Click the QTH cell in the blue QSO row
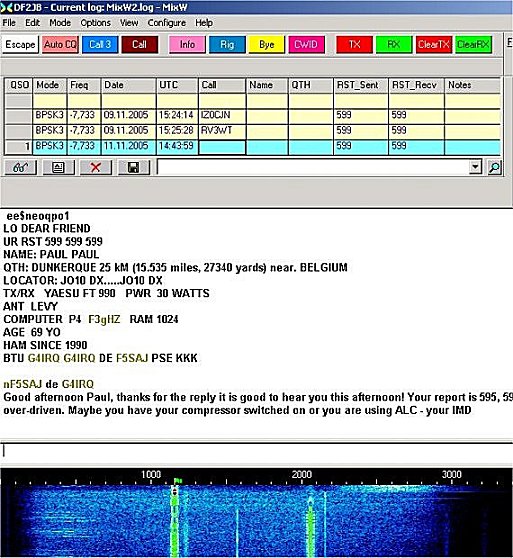Image resolution: width=513 pixels, height=558 pixels. (x=311, y=147)
